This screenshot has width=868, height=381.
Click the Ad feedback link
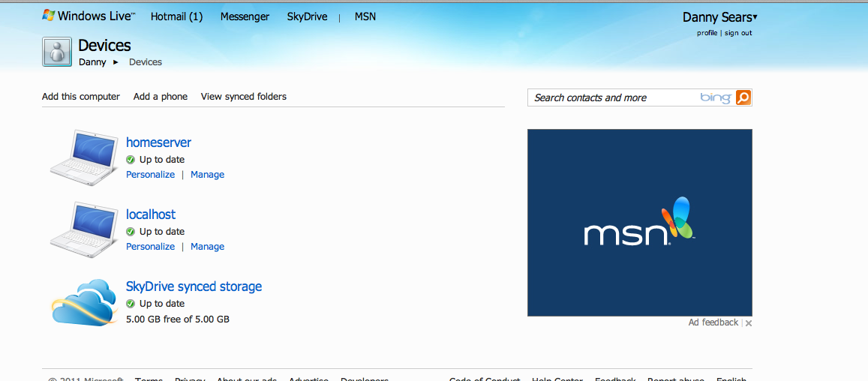pyautogui.click(x=713, y=322)
